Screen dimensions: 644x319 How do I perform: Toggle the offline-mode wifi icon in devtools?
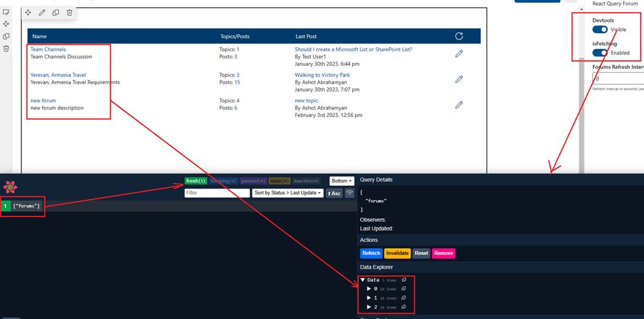point(350,193)
